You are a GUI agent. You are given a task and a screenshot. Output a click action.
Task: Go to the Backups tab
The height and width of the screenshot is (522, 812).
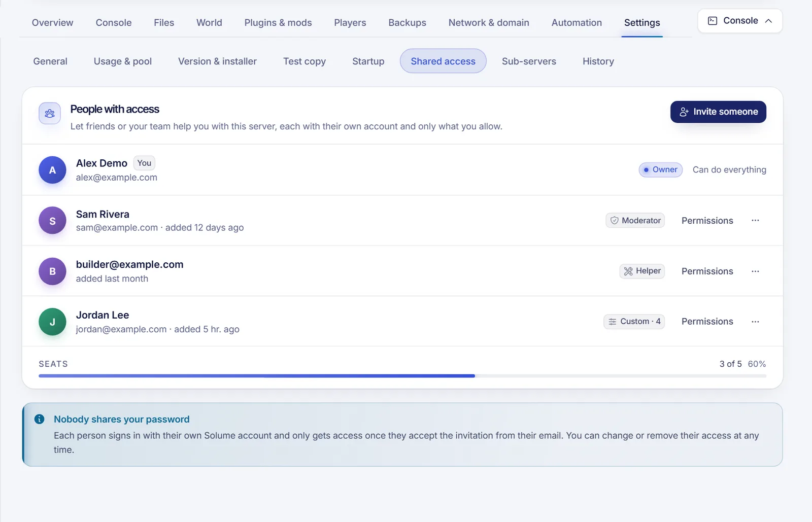pos(407,23)
